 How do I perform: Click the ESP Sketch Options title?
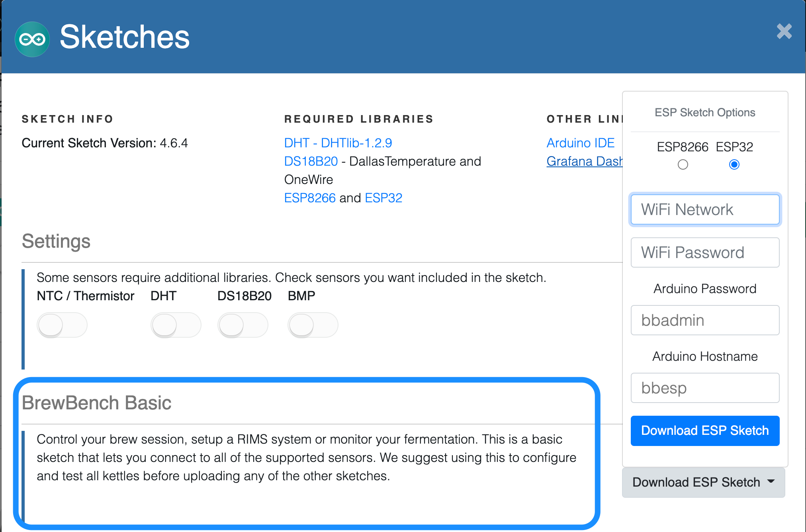click(705, 113)
